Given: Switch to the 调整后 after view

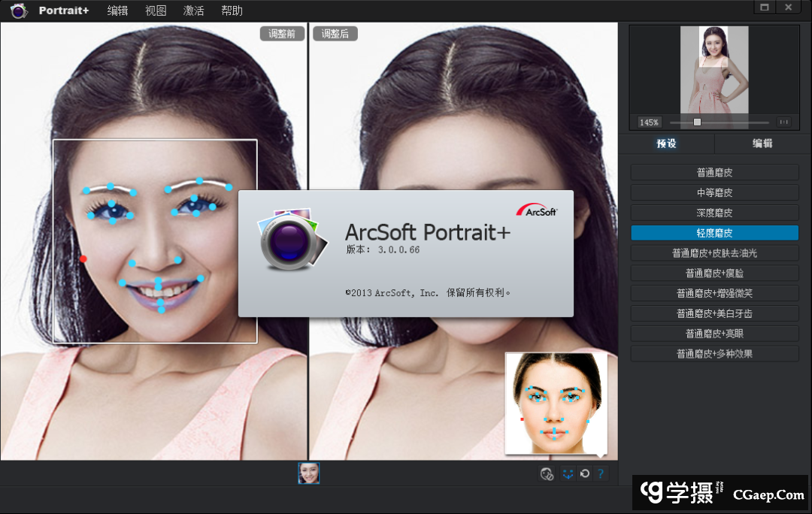Looking at the screenshot, I should (335, 33).
